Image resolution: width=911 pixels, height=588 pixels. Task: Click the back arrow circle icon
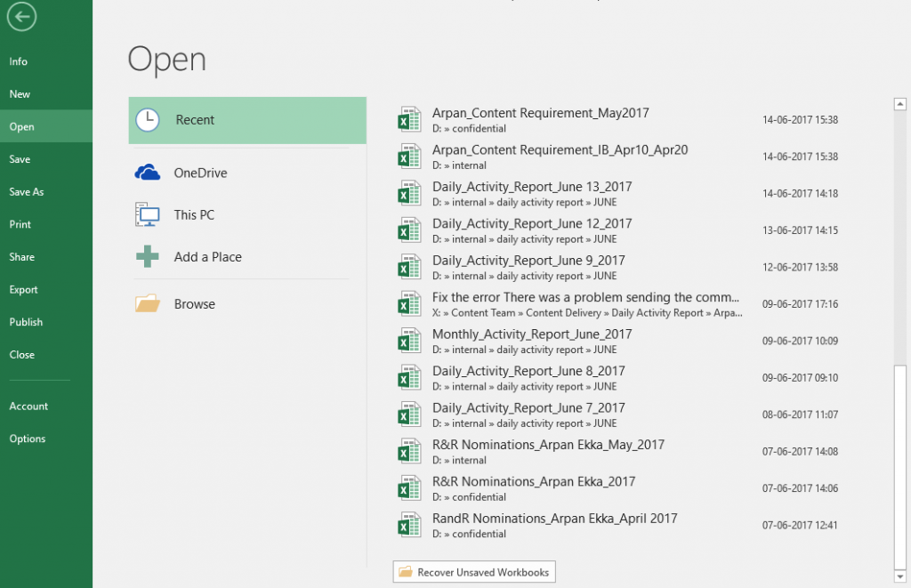[x=22, y=16]
